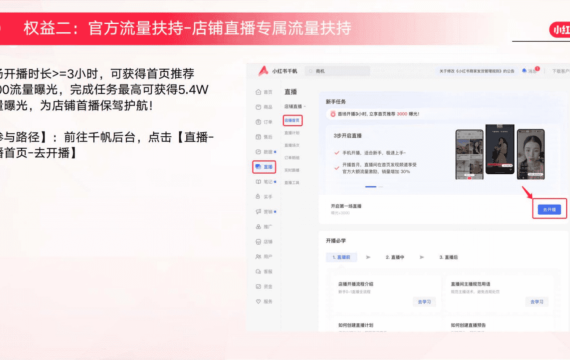Open the 笔记 notes sidebar icon
The height and width of the screenshot is (360, 570).
coord(258,181)
